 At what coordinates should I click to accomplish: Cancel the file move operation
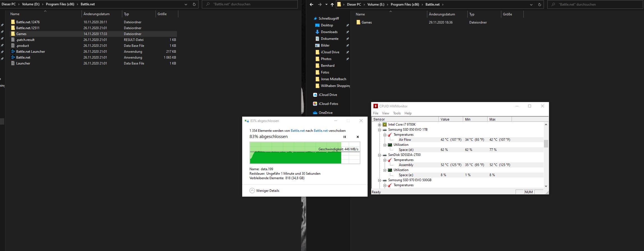tap(357, 137)
